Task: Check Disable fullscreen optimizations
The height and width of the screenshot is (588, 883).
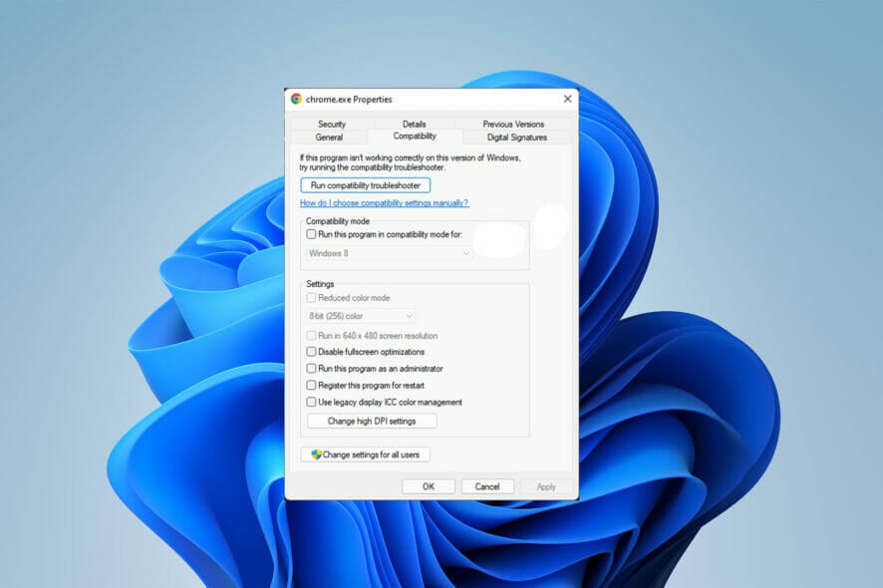Action: [x=313, y=352]
